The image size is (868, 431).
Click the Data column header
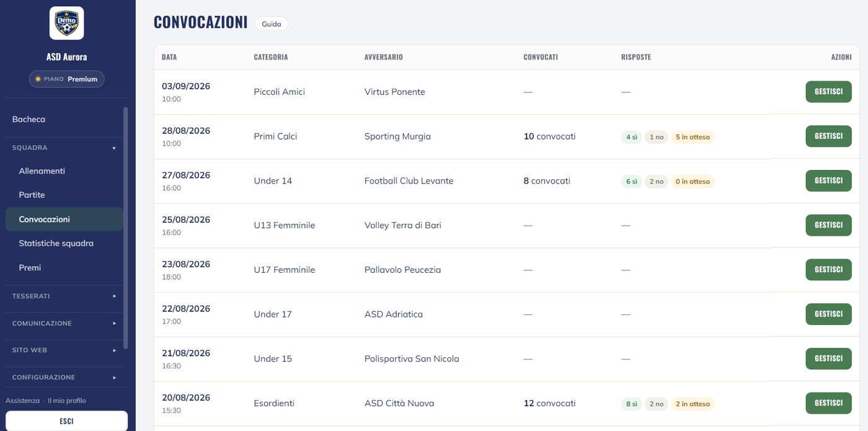coord(169,57)
